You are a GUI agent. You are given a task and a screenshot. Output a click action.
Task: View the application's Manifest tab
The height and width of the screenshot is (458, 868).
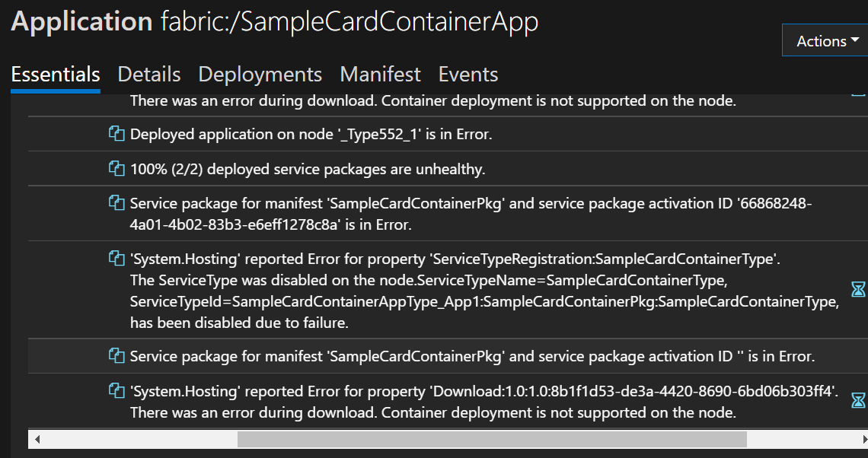coord(380,75)
